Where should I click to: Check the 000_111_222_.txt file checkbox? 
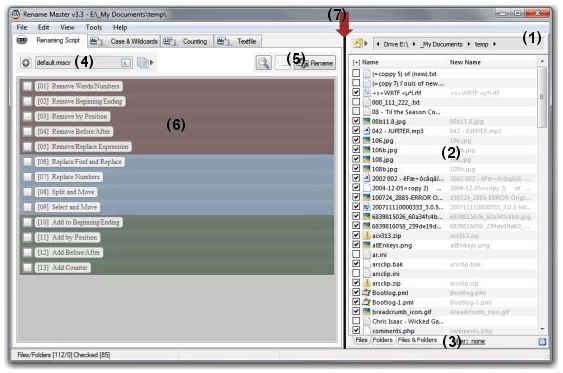(356, 102)
